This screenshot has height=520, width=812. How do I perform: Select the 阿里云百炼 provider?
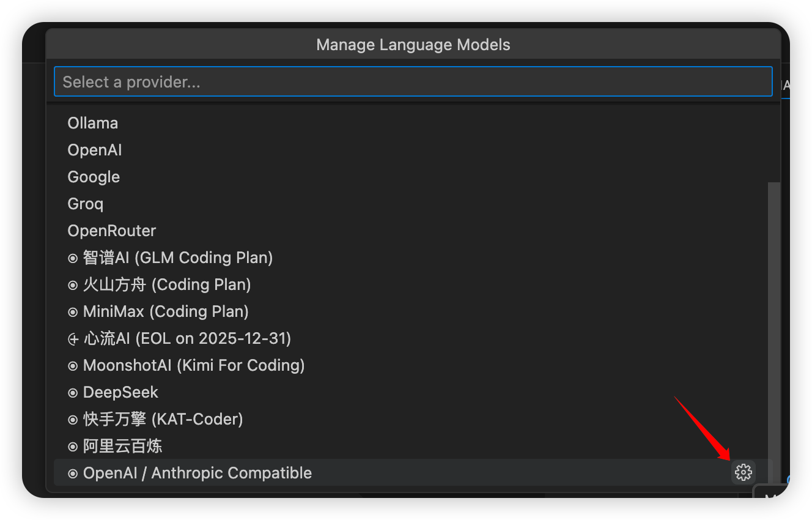413,446
